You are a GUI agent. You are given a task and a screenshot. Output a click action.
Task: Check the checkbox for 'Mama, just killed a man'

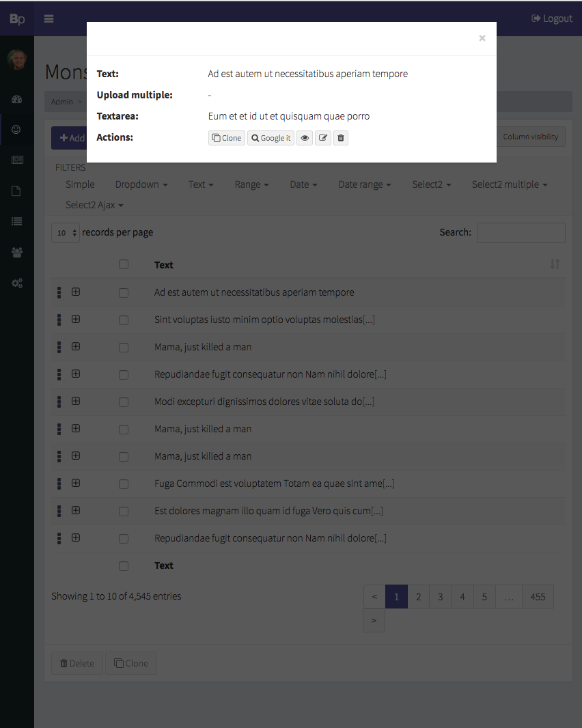tap(124, 346)
